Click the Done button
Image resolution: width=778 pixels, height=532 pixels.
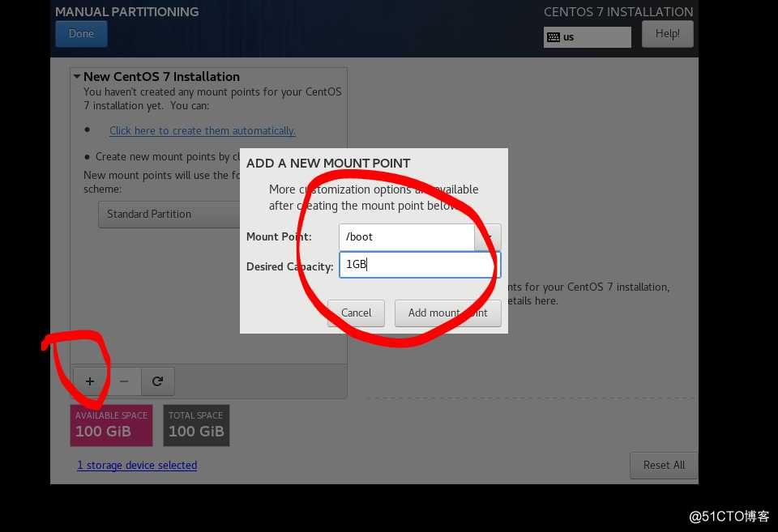pyautogui.click(x=81, y=34)
